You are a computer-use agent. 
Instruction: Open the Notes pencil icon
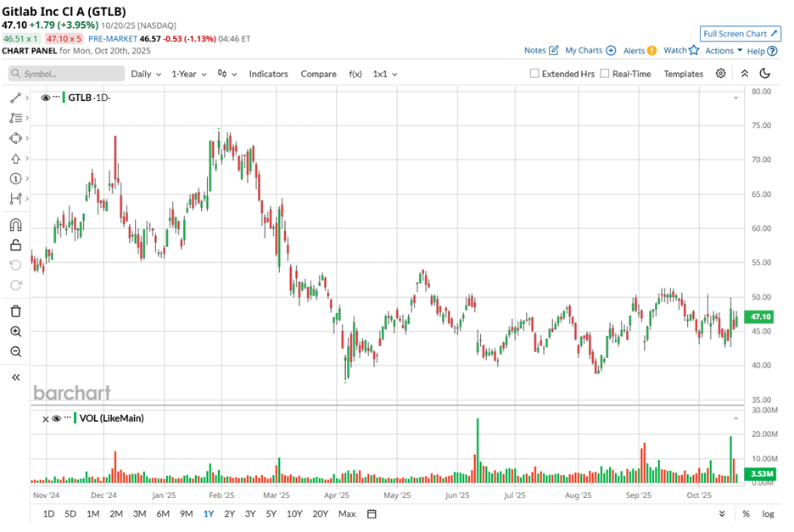(554, 50)
